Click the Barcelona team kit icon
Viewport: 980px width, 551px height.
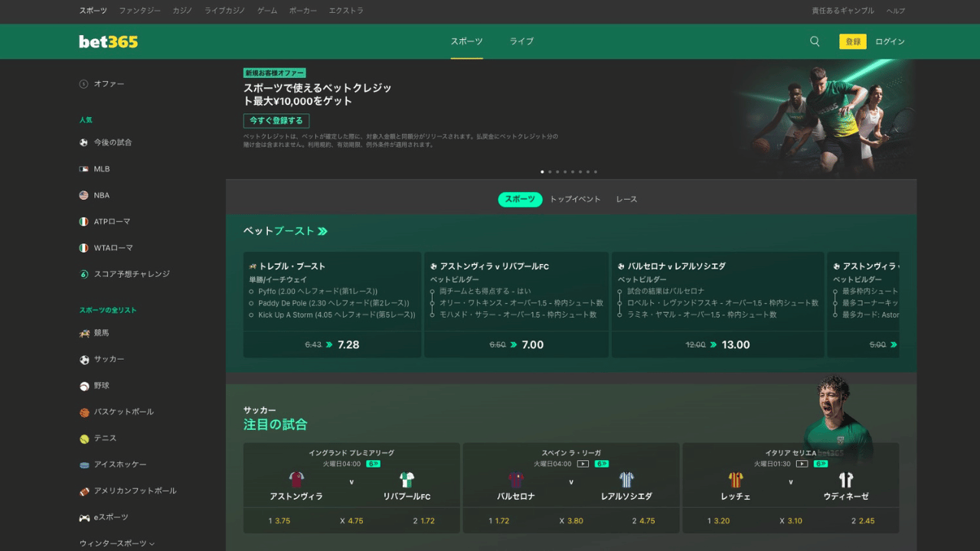coord(516,480)
